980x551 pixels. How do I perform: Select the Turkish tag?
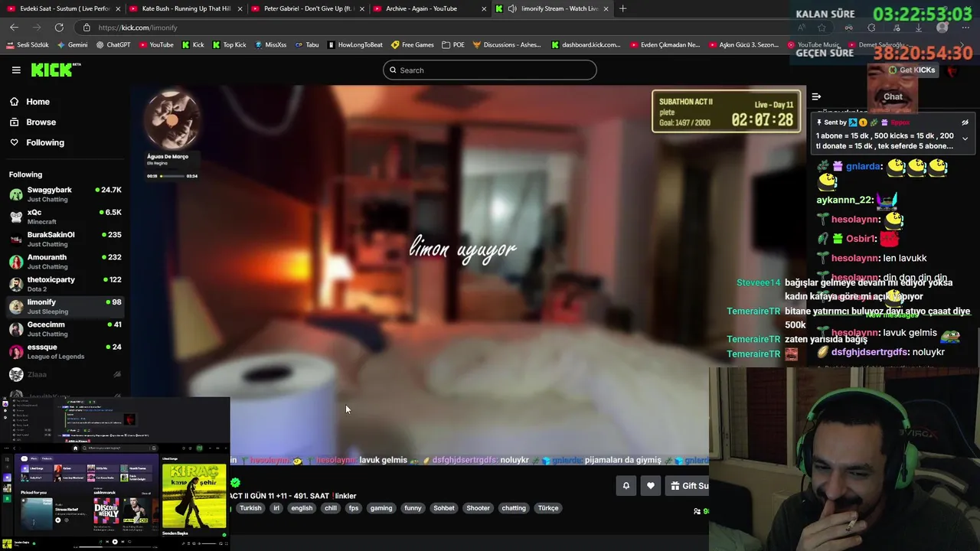250,508
